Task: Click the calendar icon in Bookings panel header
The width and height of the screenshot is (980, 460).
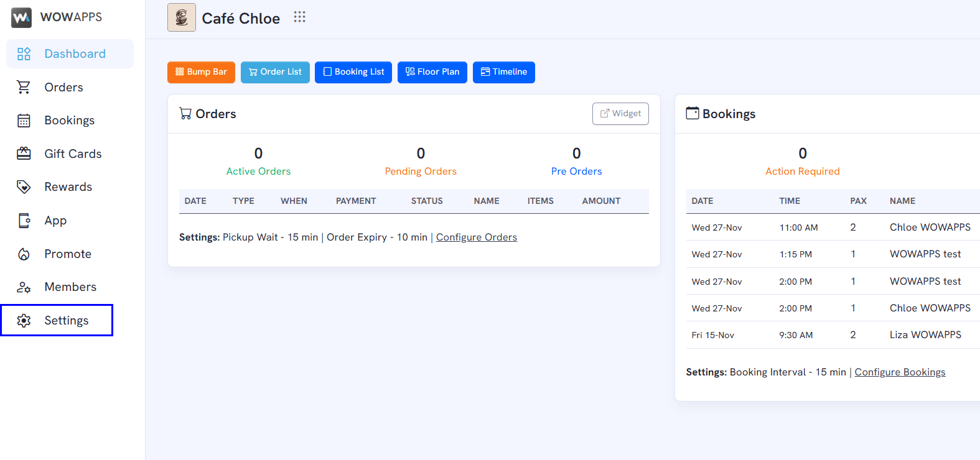Action: click(x=693, y=113)
